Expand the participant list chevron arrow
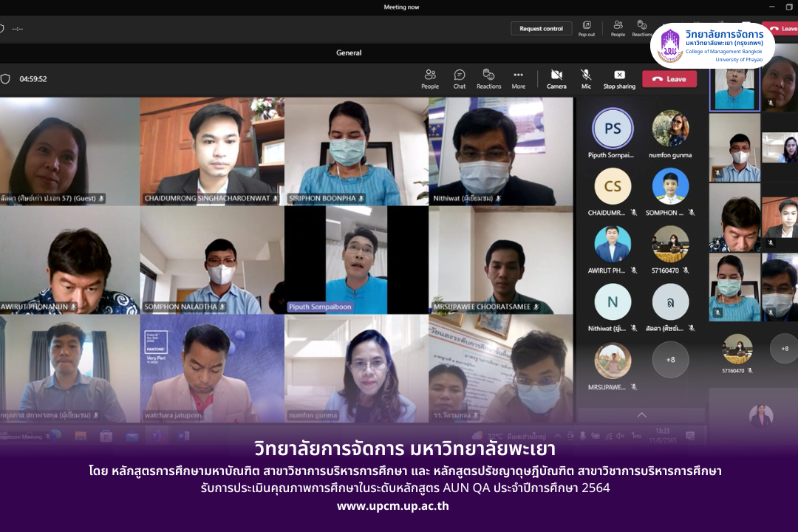Screen dimensions: 798x532 click(x=642, y=415)
